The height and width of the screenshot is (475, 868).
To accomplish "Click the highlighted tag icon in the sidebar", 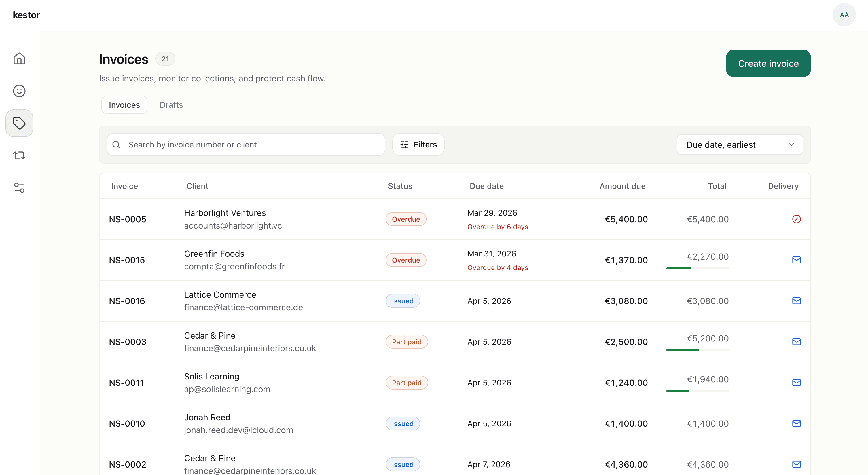I will pos(19,123).
